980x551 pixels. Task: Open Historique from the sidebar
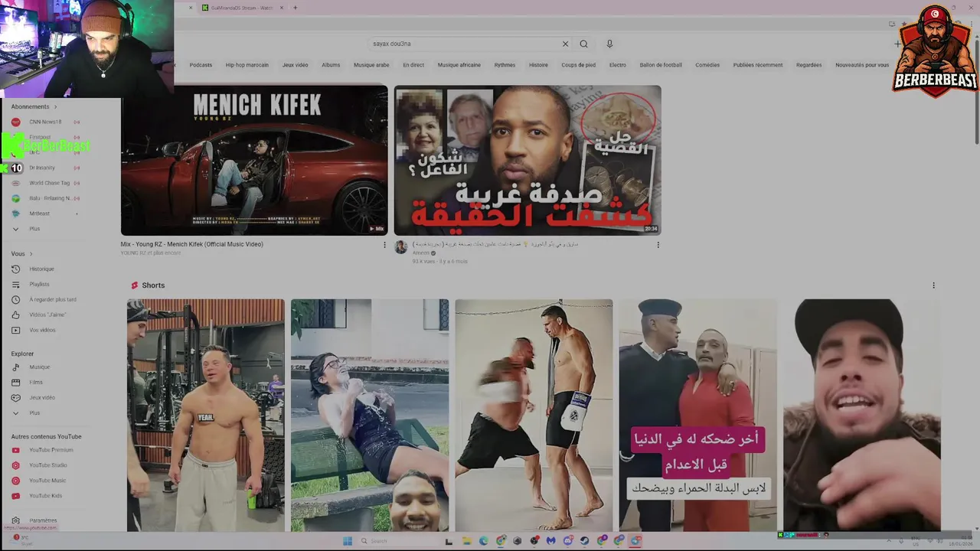pos(42,269)
